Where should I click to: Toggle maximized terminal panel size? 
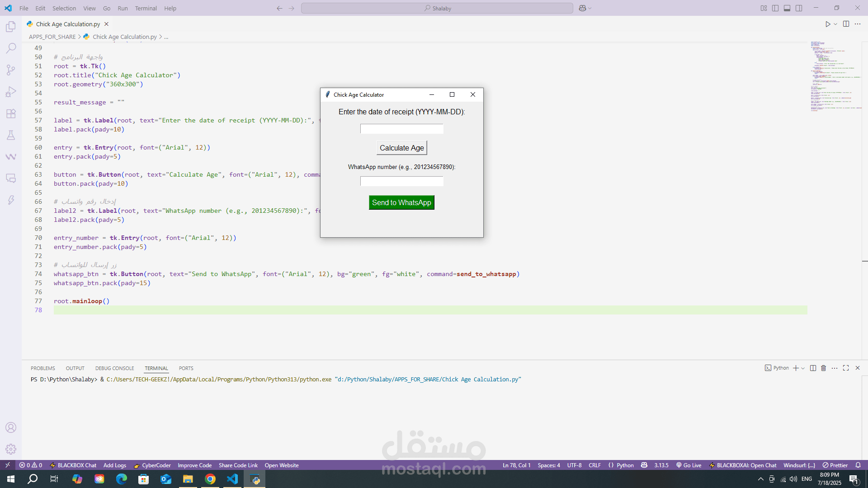coord(846,368)
